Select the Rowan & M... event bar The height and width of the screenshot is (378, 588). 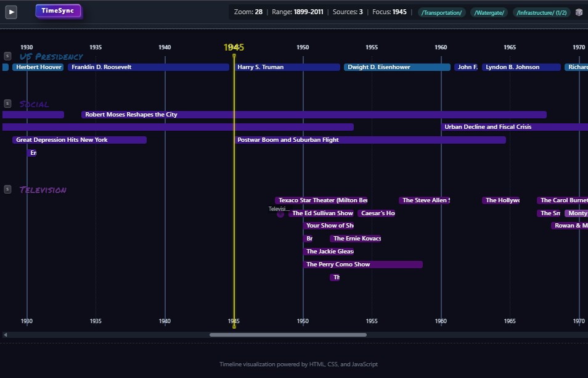570,226
